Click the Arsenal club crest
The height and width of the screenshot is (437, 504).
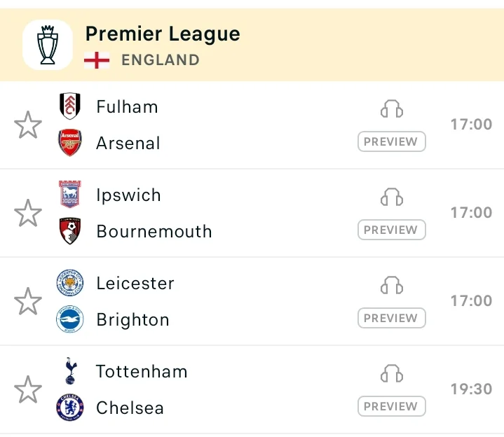point(70,143)
